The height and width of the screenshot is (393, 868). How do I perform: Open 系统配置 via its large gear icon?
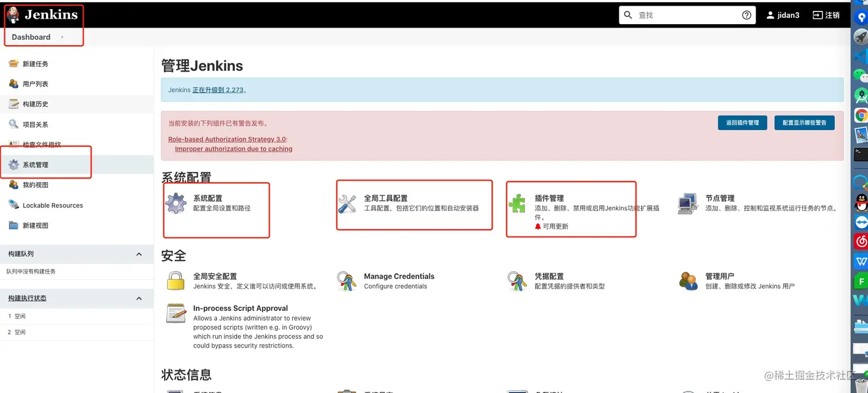[x=176, y=203]
